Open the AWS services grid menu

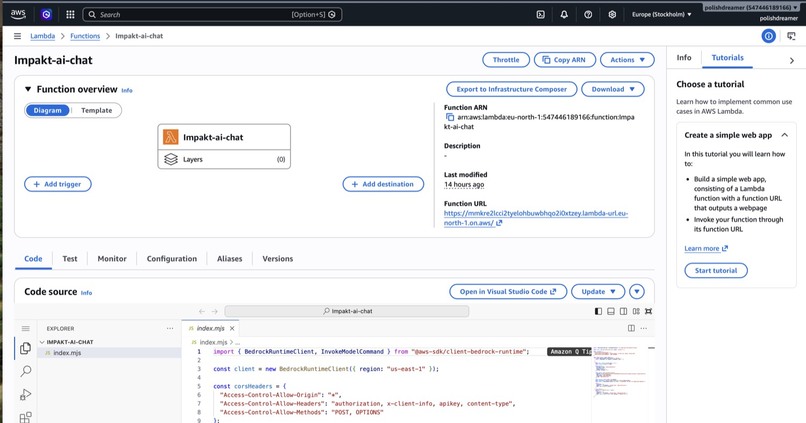[x=70, y=14]
